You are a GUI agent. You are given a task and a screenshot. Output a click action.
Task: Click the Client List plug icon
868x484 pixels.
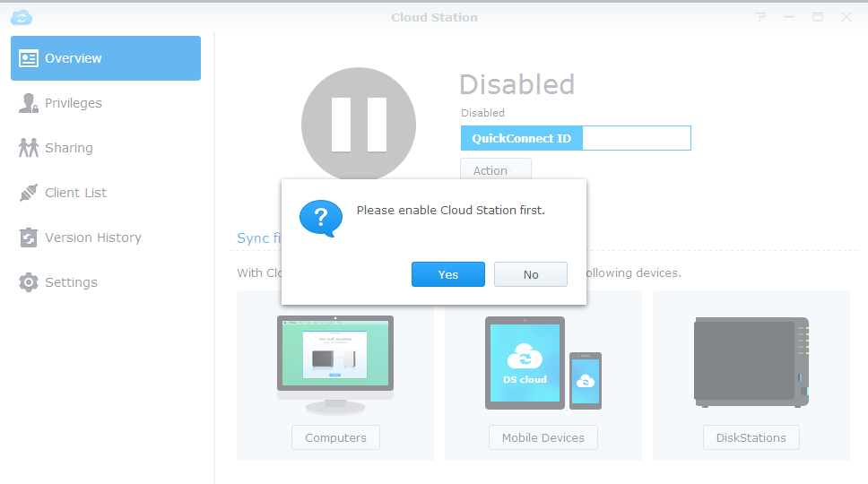(x=28, y=193)
